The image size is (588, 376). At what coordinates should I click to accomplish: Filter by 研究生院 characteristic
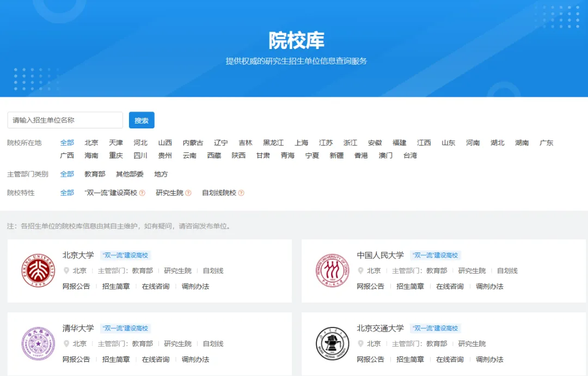click(169, 193)
